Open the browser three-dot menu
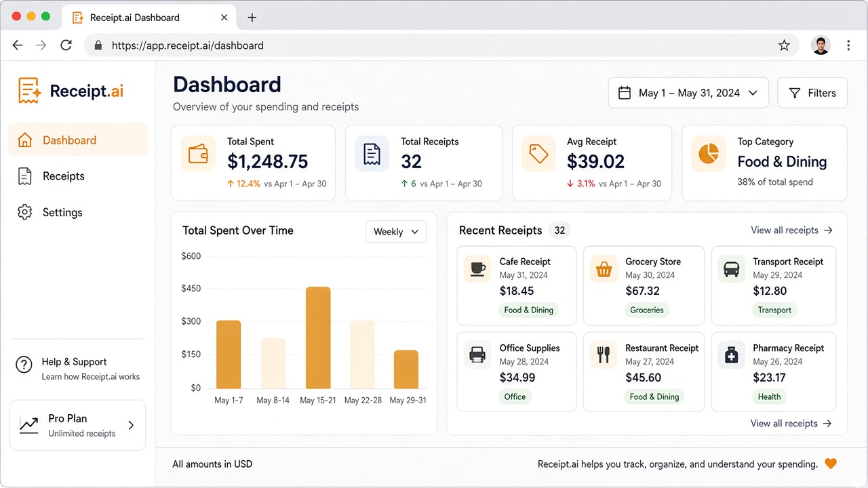This screenshot has width=868, height=488. (848, 45)
